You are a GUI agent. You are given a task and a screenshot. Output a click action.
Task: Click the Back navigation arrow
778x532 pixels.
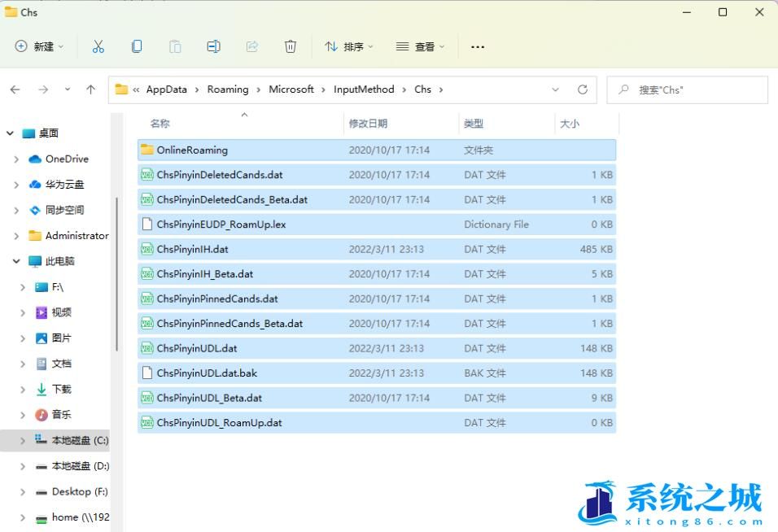pos(15,89)
